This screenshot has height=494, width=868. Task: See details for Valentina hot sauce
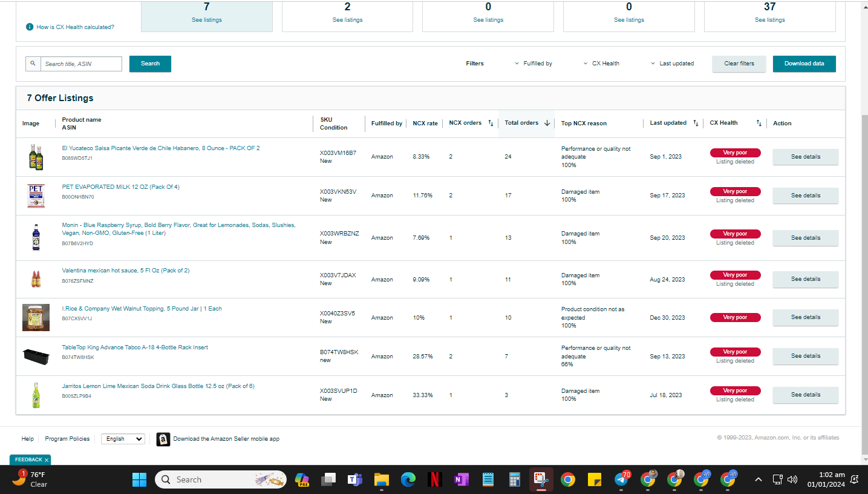point(806,279)
